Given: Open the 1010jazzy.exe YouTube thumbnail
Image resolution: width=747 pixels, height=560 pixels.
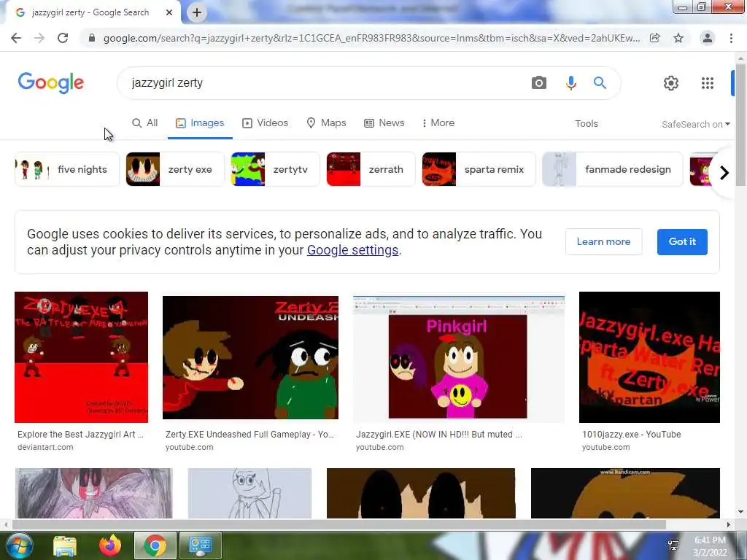Looking at the screenshot, I should (649, 357).
